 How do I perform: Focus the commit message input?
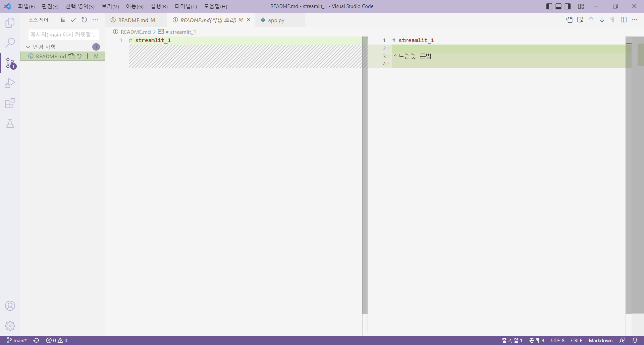(x=64, y=34)
